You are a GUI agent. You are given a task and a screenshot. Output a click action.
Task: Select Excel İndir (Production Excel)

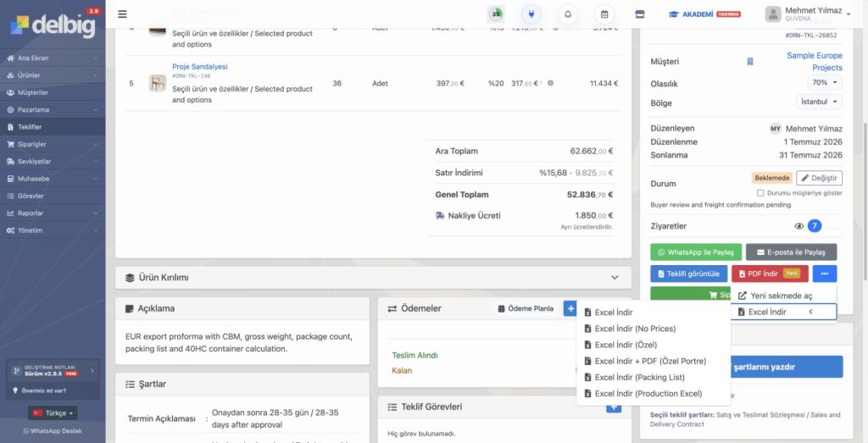[x=654, y=394]
